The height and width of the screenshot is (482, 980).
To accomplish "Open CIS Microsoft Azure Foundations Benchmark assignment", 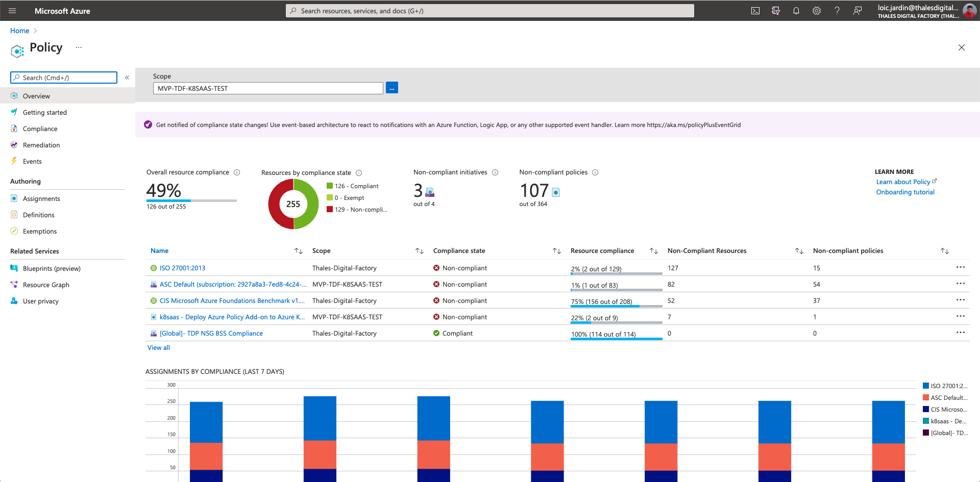I will coord(232,301).
